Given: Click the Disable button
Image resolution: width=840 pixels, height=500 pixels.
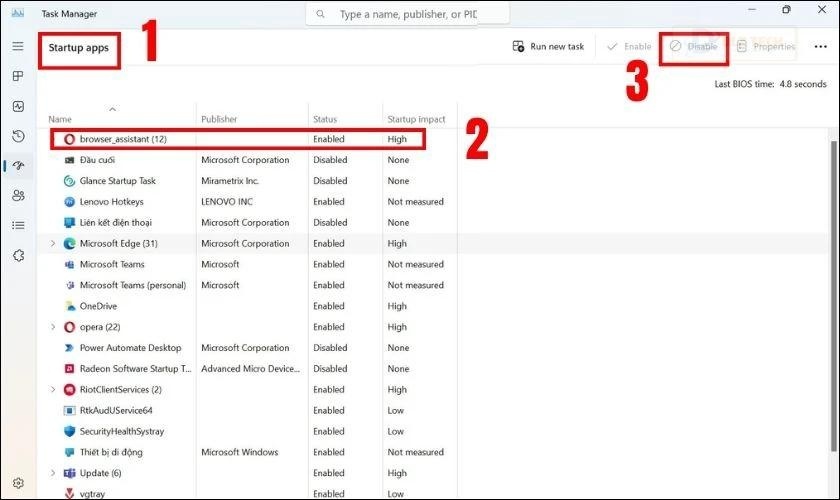Looking at the screenshot, I should click(693, 47).
